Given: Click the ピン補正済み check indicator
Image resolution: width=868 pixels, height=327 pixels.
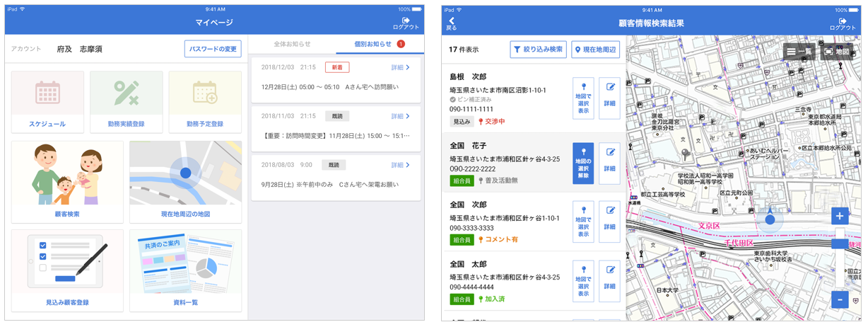Looking at the screenshot, I should tap(471, 100).
